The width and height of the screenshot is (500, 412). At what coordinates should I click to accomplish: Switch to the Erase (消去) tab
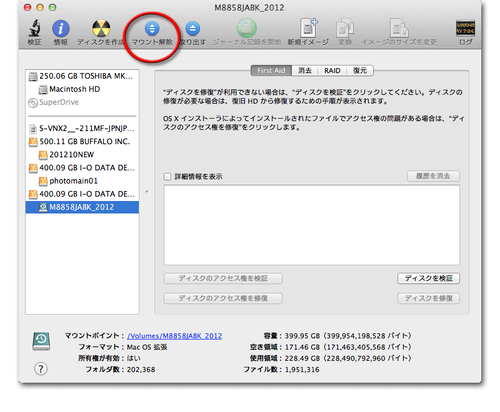pos(305,71)
